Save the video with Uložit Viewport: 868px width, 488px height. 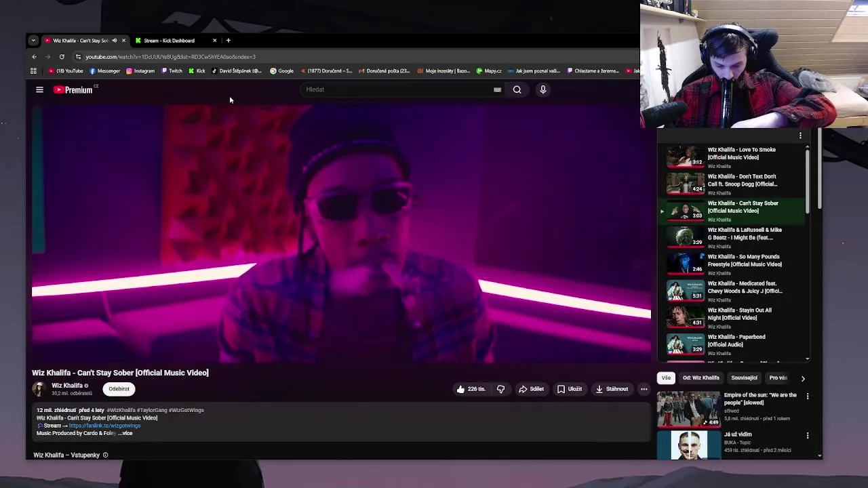(x=570, y=389)
